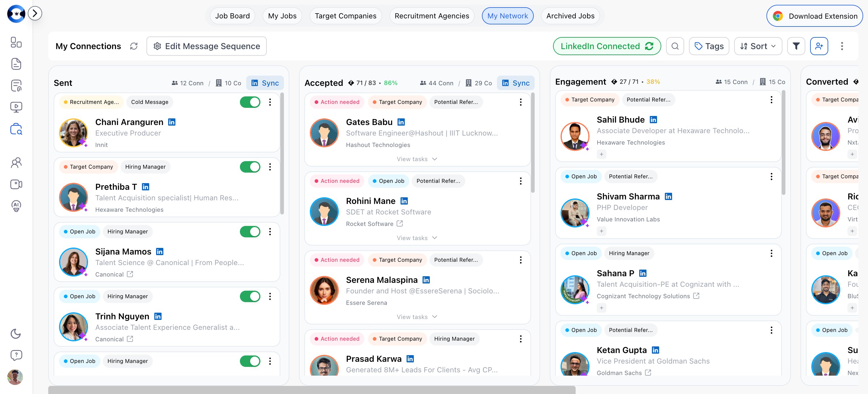Open the document icon in the sidebar

[16, 64]
